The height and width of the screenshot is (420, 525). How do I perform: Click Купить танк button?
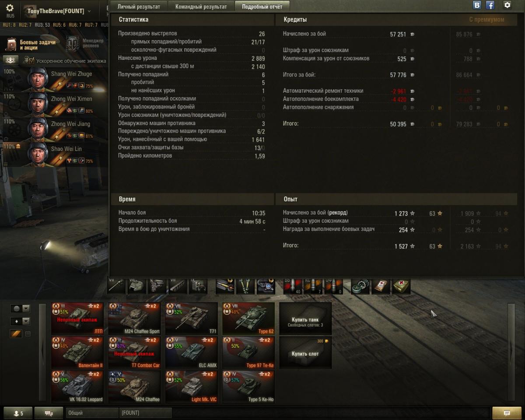pos(305,318)
